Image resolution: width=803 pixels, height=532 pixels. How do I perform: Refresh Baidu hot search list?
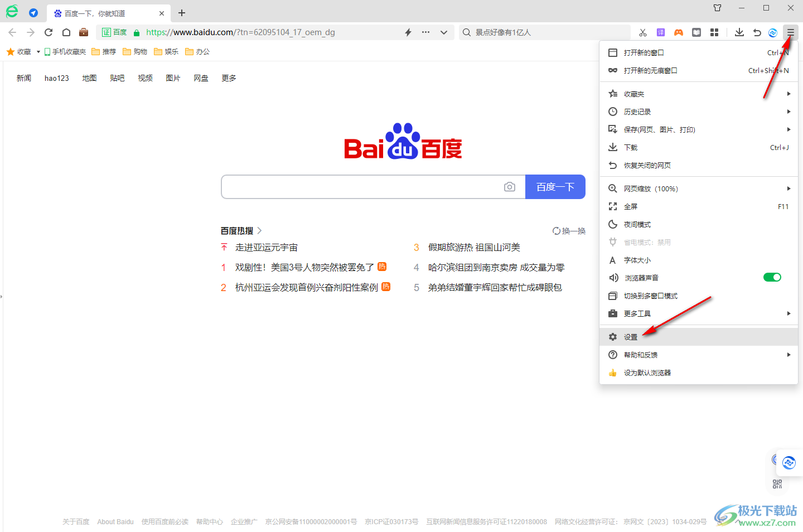click(x=569, y=231)
